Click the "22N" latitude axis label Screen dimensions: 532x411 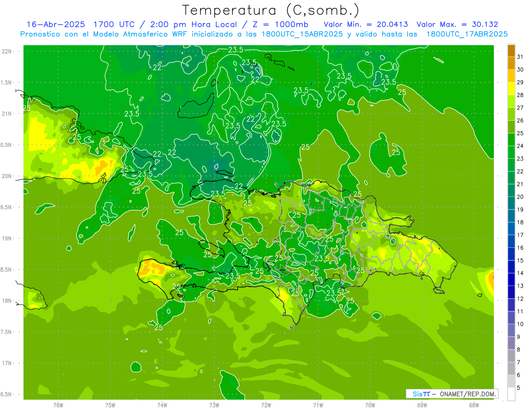[x=7, y=51]
